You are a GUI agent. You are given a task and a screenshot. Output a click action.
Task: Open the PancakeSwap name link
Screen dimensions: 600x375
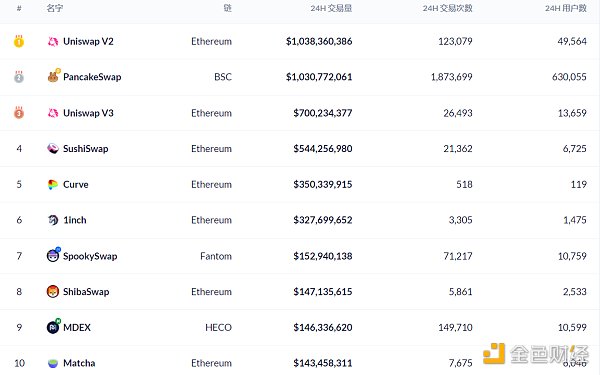[92, 77]
